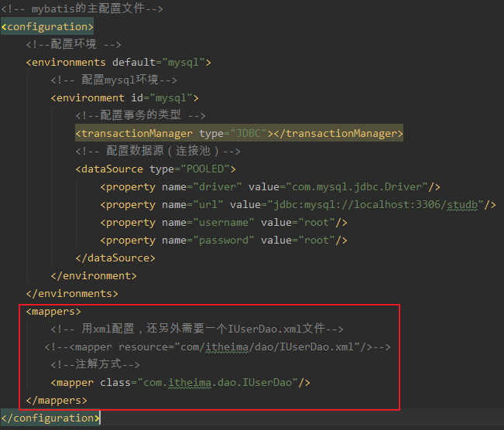Click the 配置事务的类型 comment line
The height and width of the screenshot is (430, 504).
pyautogui.click(x=140, y=115)
